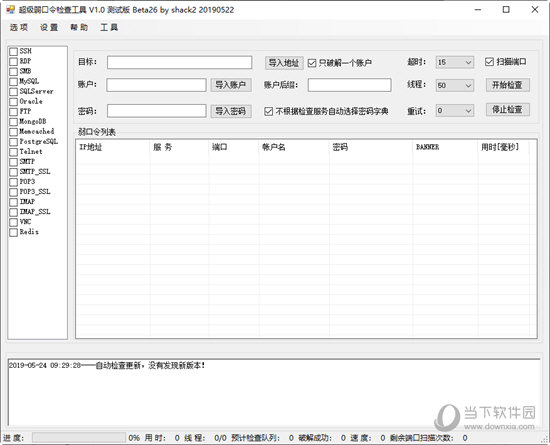Viewport: 550px width, 445px height.
Task: Click the update-check log line
Action: coord(107,365)
